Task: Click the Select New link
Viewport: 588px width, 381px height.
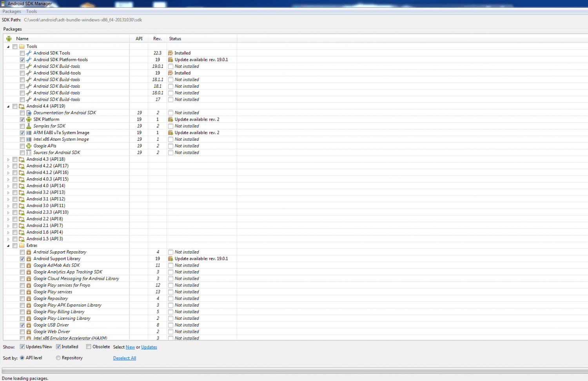Action: [x=130, y=347]
